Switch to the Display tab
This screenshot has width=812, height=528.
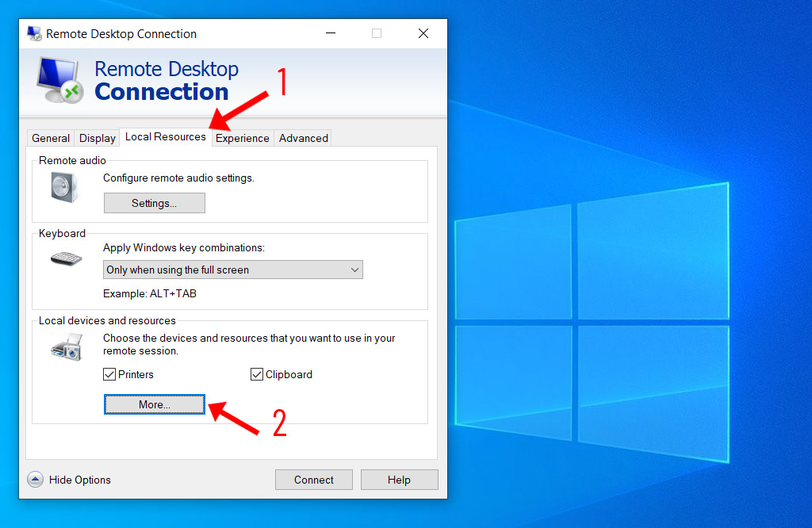pos(97,138)
